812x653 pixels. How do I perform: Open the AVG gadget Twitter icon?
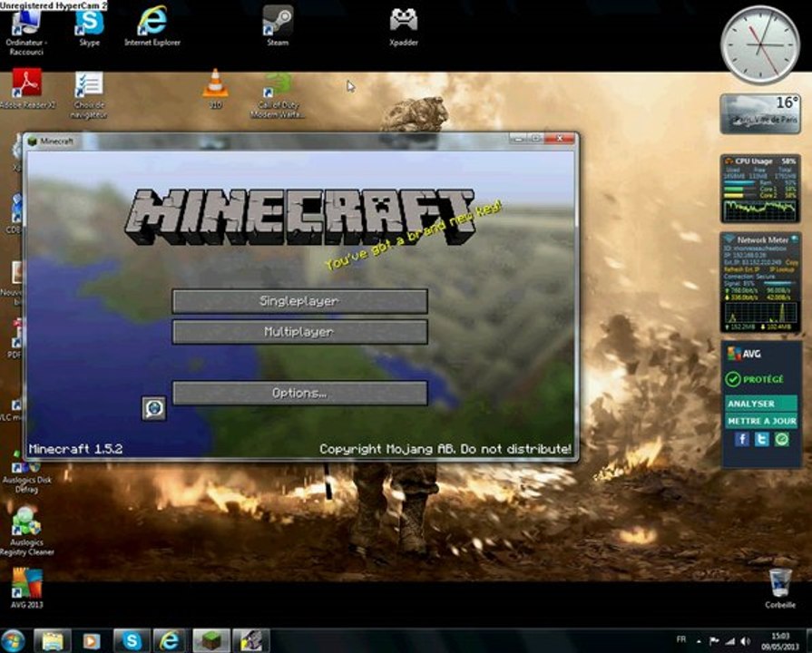point(762,440)
